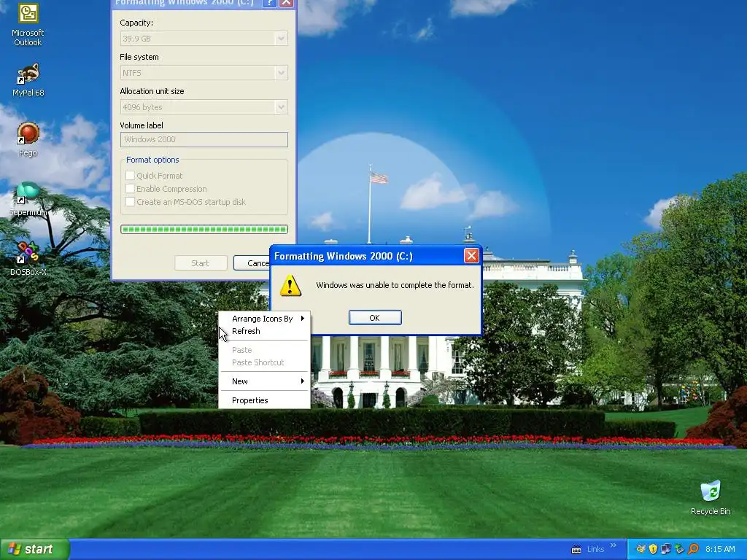Open the Microsoft Outlook desktop icon
747x560 pixels.
(x=28, y=24)
